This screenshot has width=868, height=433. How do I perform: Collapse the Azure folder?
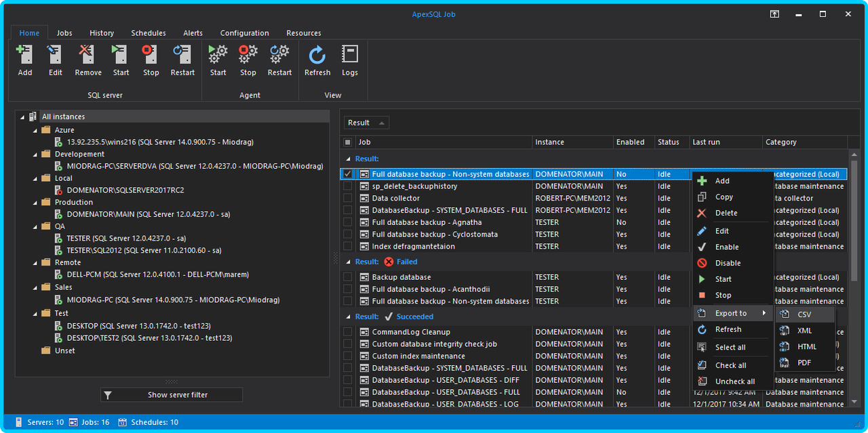tap(34, 130)
